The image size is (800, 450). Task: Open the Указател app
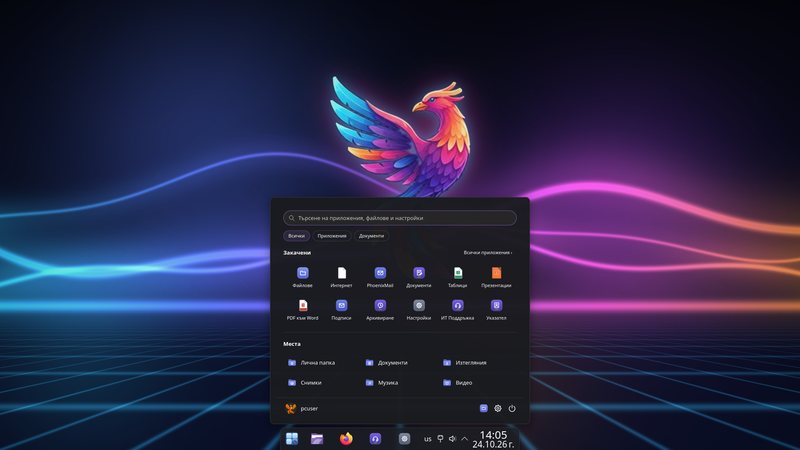(496, 305)
